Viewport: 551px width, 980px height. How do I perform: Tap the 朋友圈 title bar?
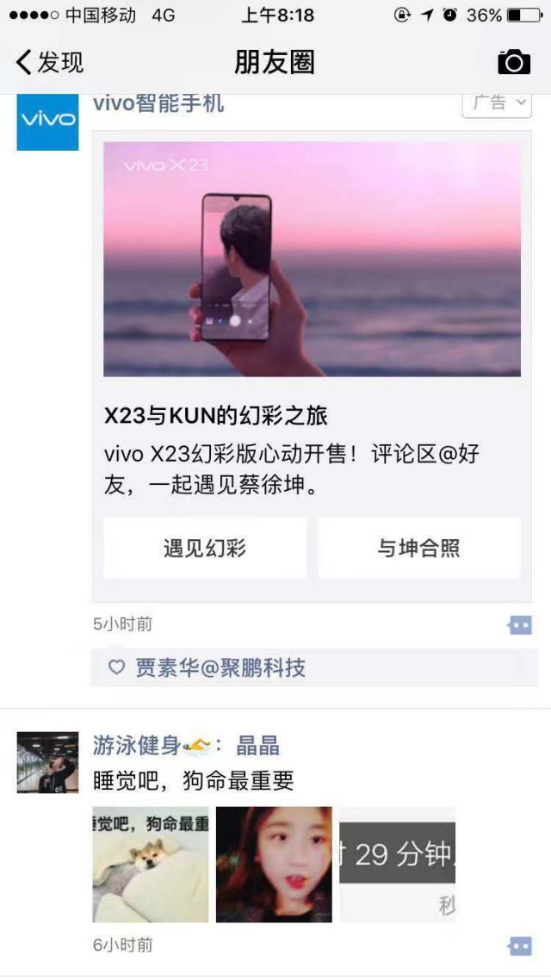pyautogui.click(x=275, y=62)
